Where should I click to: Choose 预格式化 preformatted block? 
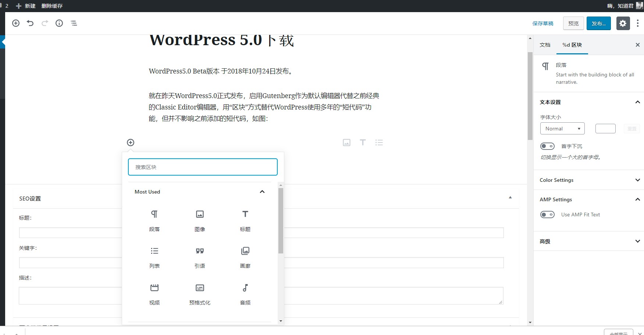[200, 294]
